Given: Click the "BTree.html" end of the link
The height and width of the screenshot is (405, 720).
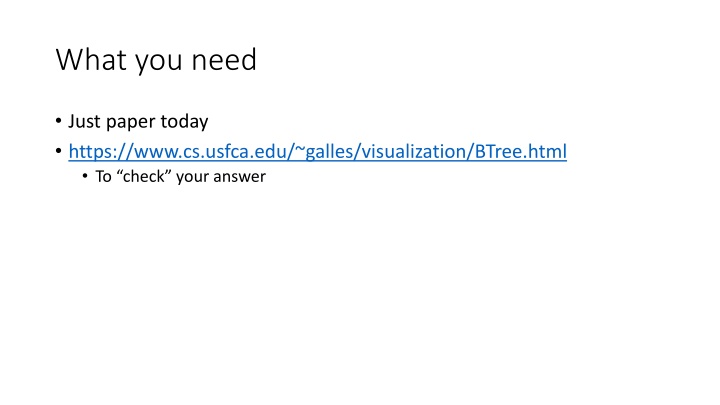Looking at the screenshot, I should click(521, 152).
